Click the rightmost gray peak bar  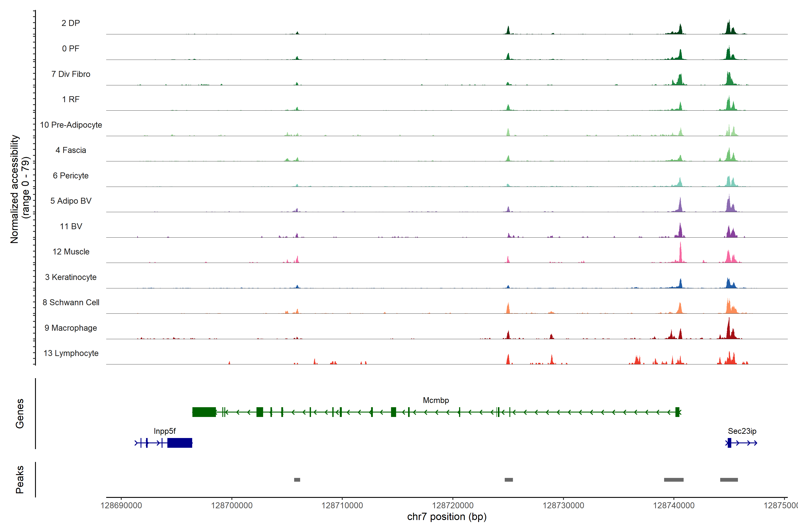pos(729,480)
